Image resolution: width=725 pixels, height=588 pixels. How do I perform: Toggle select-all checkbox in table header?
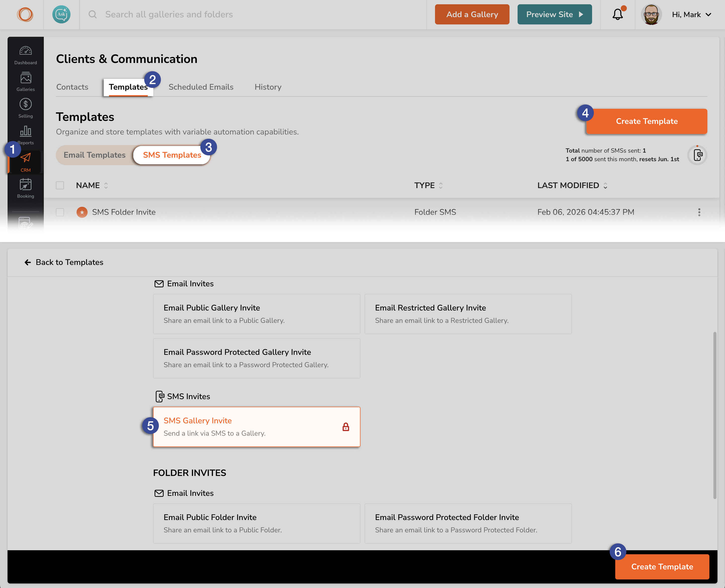60,185
